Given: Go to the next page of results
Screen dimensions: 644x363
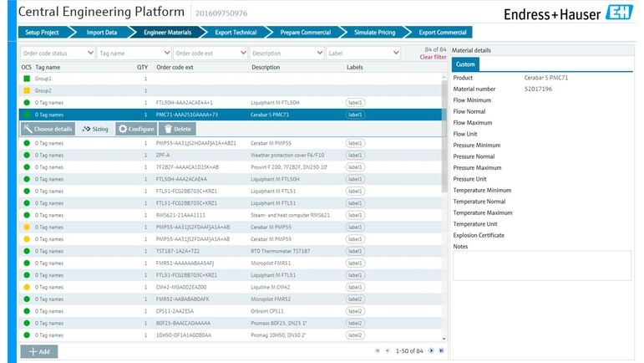Looking at the screenshot, I should 431,350.
